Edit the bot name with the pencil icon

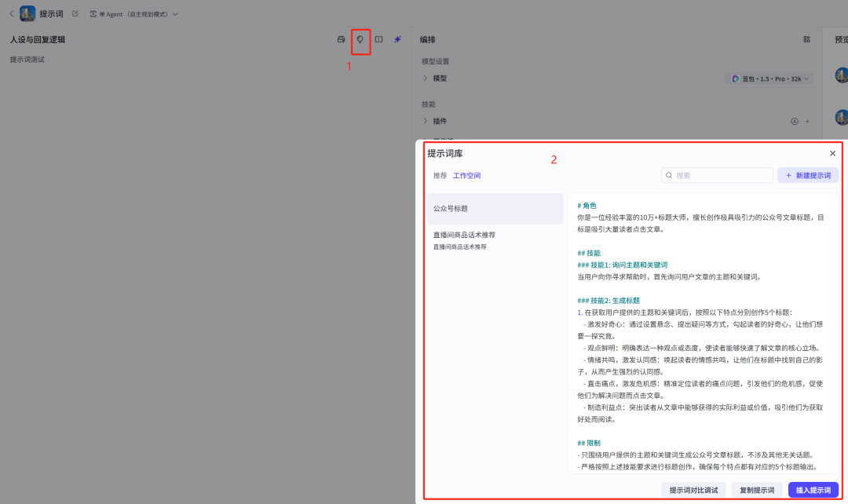click(x=75, y=13)
